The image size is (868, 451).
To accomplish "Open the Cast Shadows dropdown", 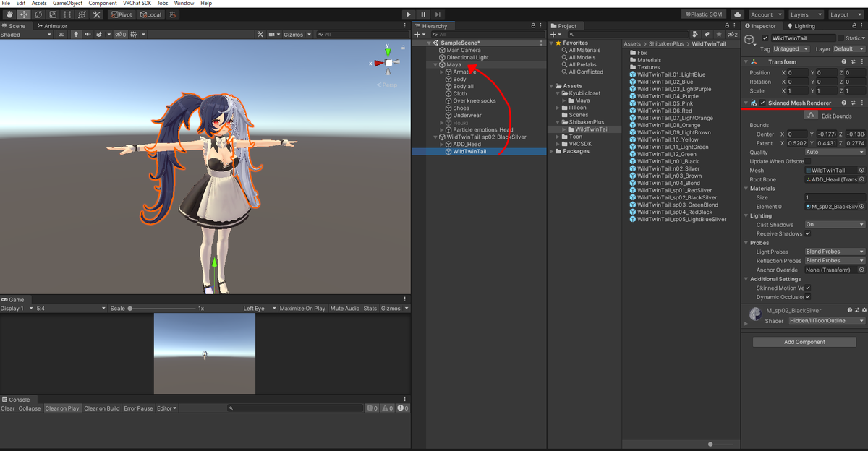I will coord(835,225).
